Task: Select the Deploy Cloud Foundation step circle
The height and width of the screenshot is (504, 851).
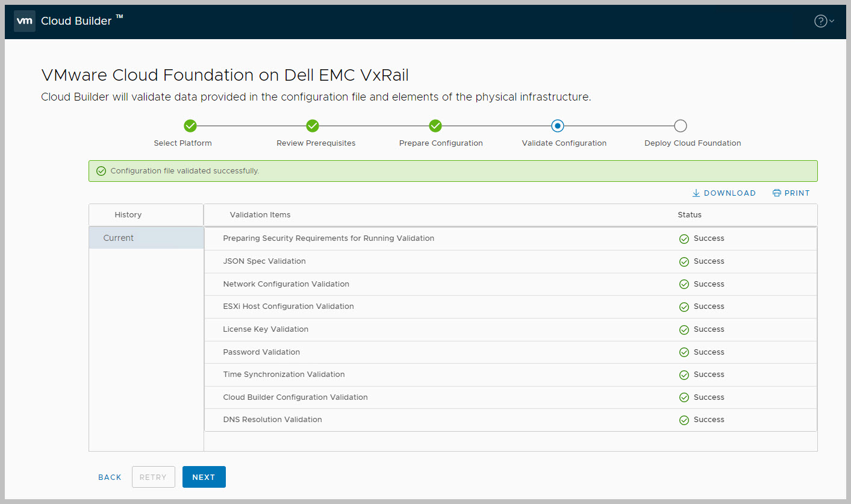Action: [x=680, y=126]
